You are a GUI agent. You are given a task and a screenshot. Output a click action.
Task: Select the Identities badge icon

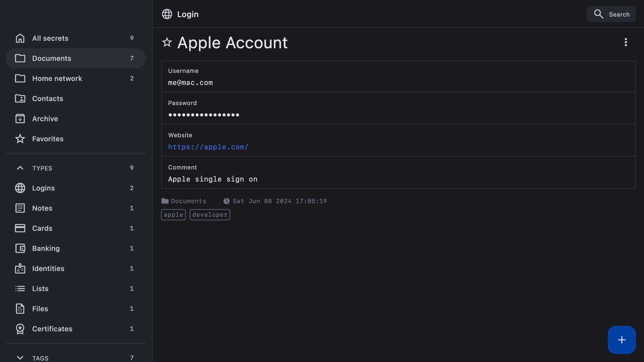(x=20, y=268)
